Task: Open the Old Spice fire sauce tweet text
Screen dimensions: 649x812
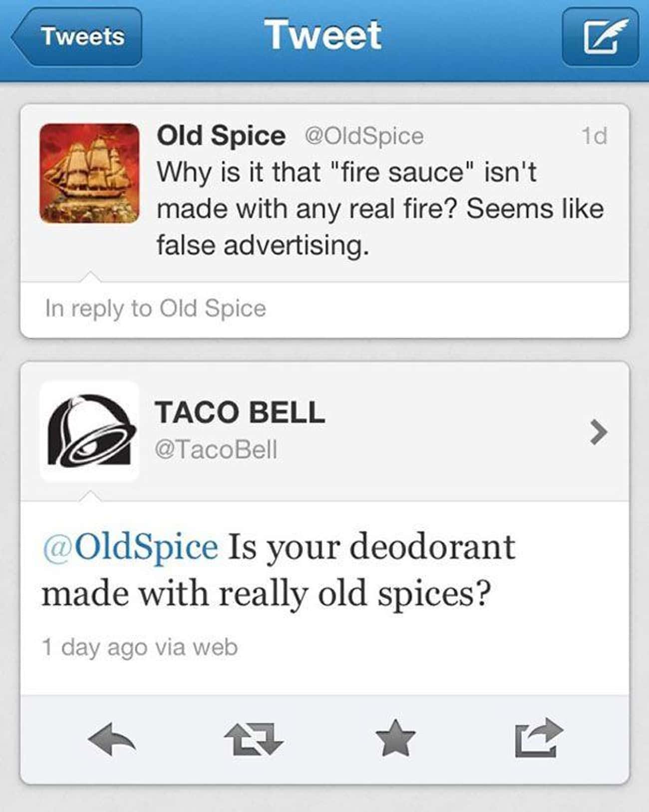Action: pos(380,209)
